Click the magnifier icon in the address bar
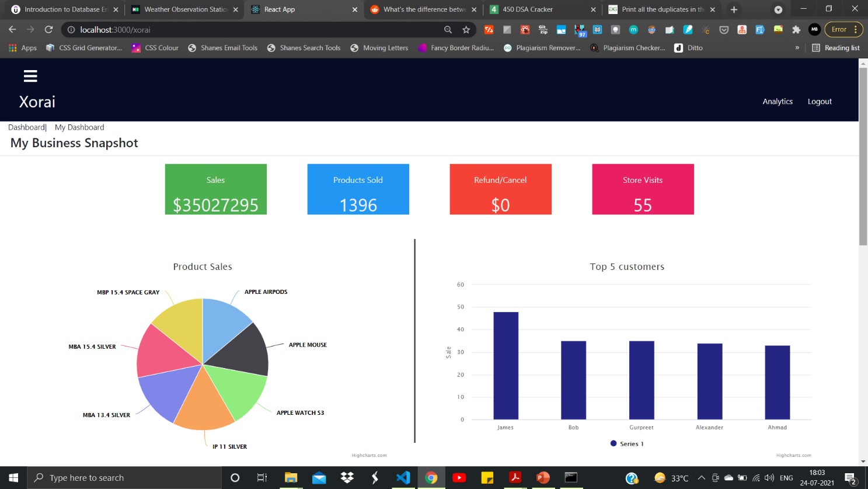This screenshot has width=868, height=489. 447,30
